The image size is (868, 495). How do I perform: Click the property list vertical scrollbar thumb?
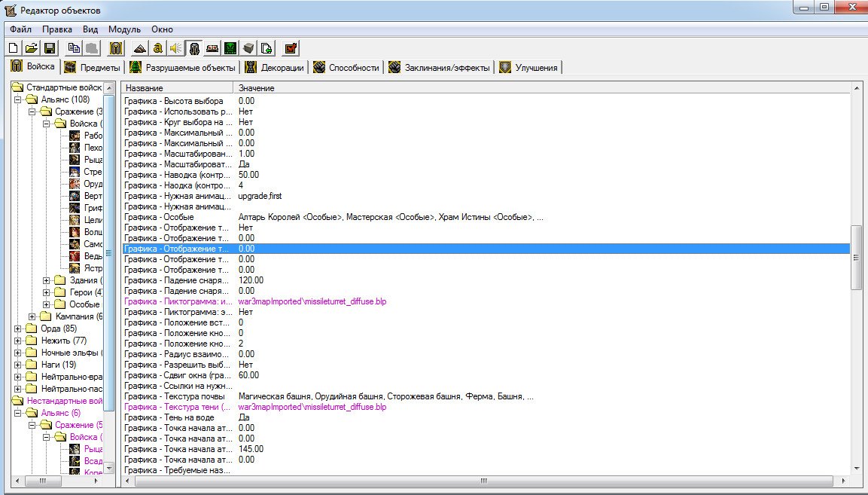(857, 257)
